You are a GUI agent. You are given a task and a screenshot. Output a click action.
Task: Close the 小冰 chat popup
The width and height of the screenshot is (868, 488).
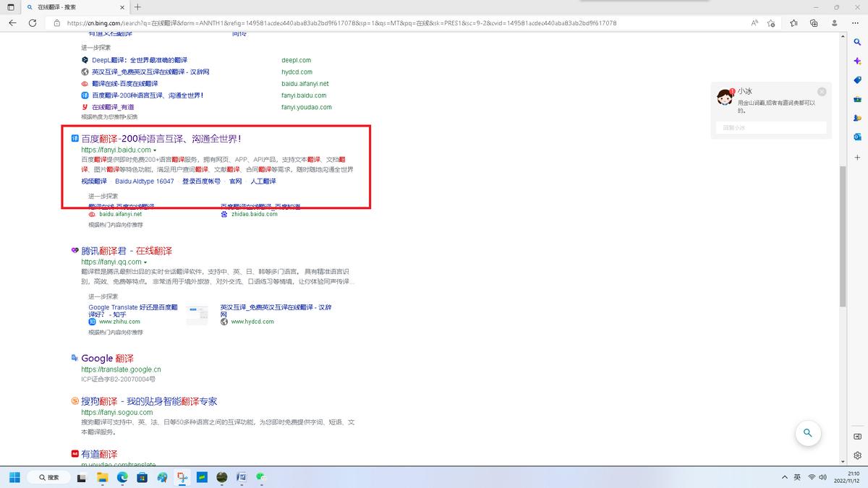coord(822,92)
